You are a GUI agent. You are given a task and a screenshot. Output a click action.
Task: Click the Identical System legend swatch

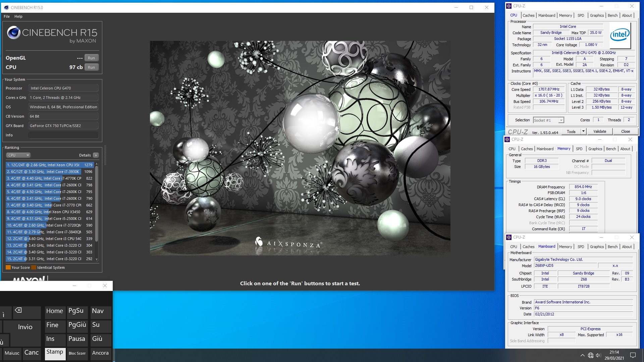(x=34, y=267)
